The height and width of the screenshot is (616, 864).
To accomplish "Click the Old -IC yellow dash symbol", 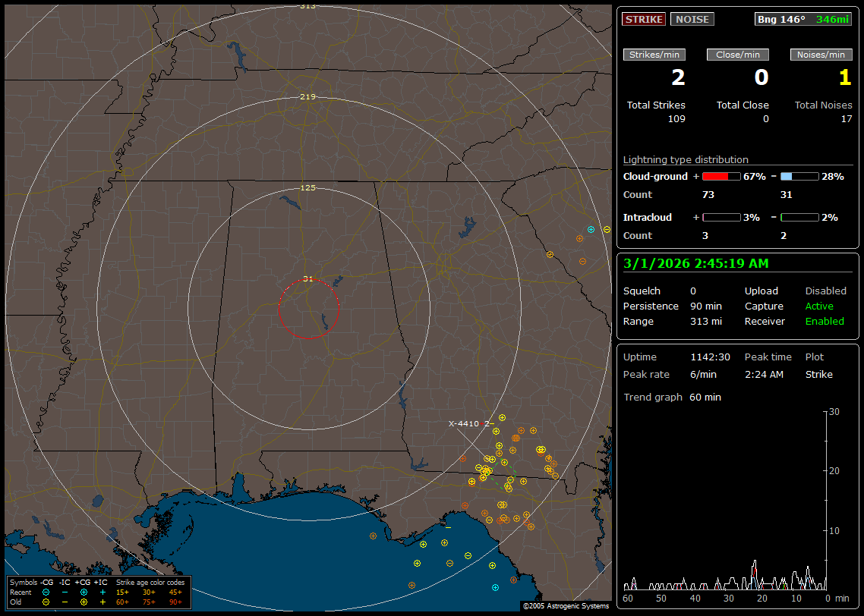I will 65,602.
